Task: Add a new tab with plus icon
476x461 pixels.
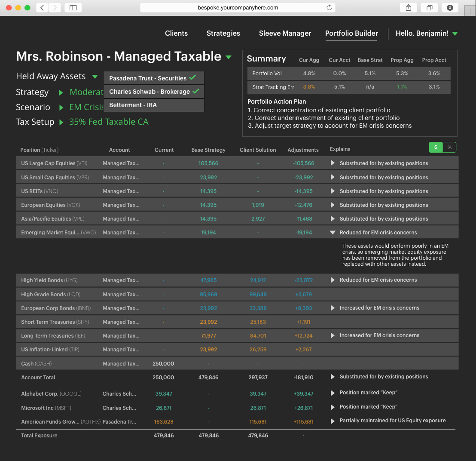Action: tap(470, 11)
